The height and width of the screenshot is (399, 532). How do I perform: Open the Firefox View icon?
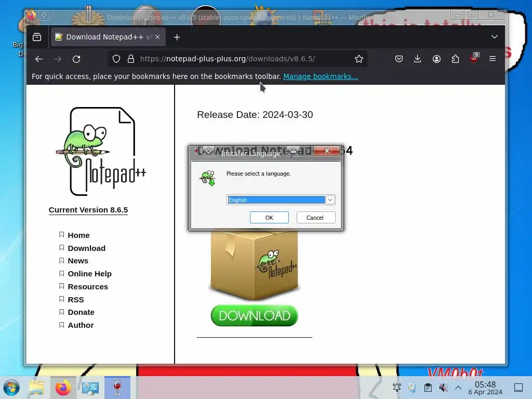[x=37, y=37]
